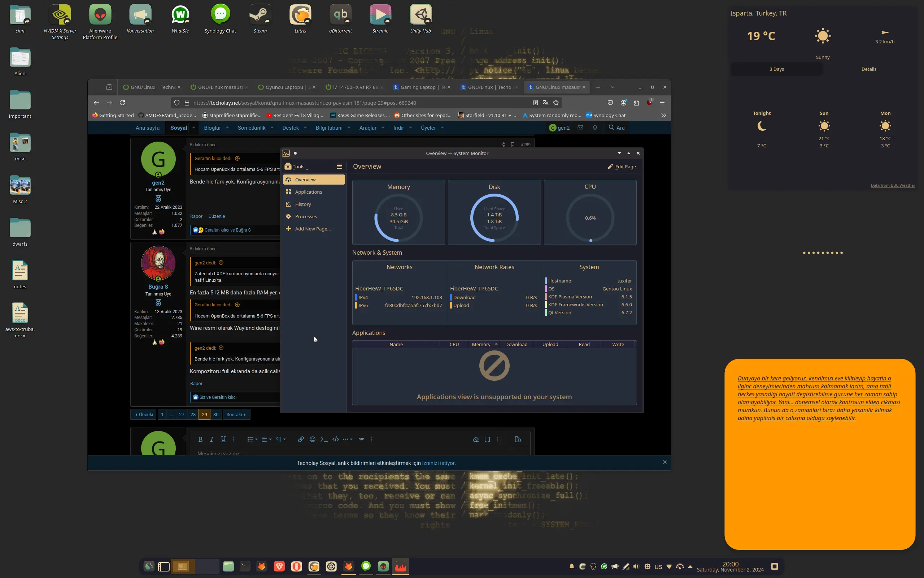Viewport: 924px width, 578px height.
Task: Click editor preview icon
Action: tap(518, 439)
